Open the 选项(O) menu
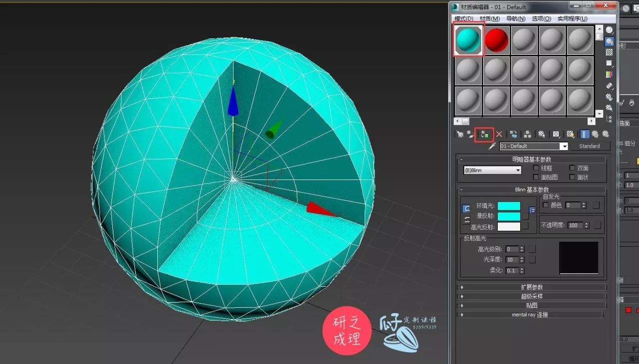This screenshot has height=364, width=639. tap(541, 18)
